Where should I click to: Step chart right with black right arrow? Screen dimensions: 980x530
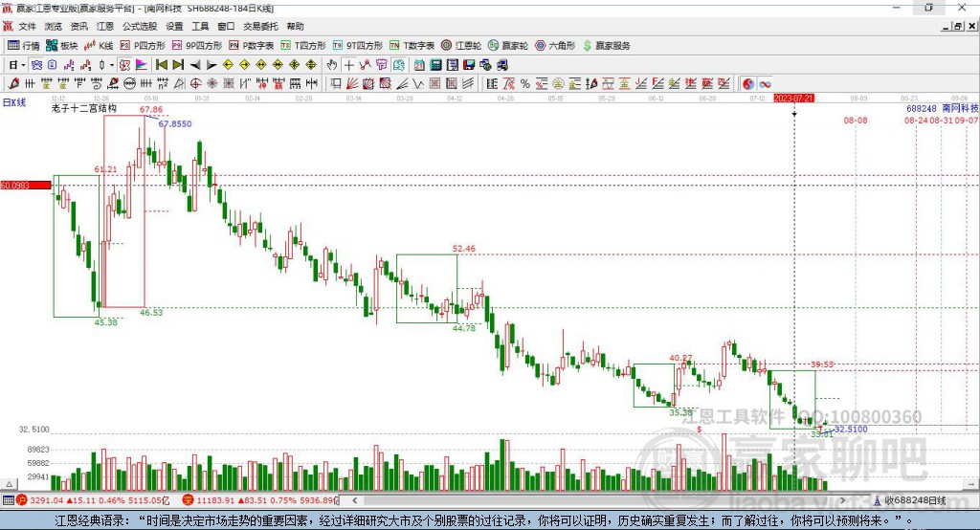click(x=212, y=65)
